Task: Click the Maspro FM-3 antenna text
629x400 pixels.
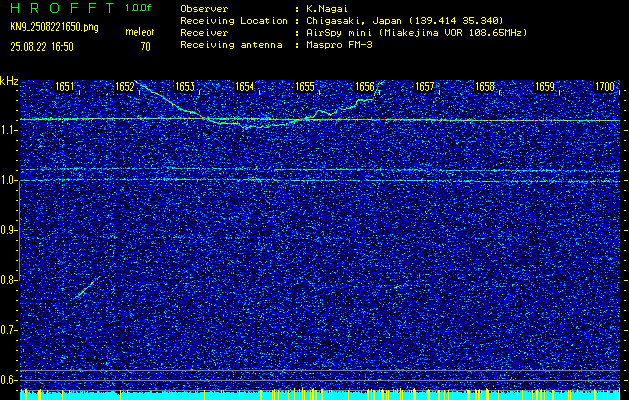Action: 339,45
